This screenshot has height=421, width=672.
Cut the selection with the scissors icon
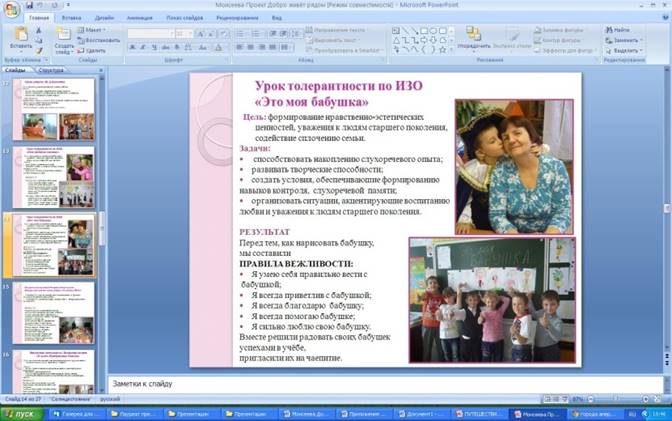(39, 30)
